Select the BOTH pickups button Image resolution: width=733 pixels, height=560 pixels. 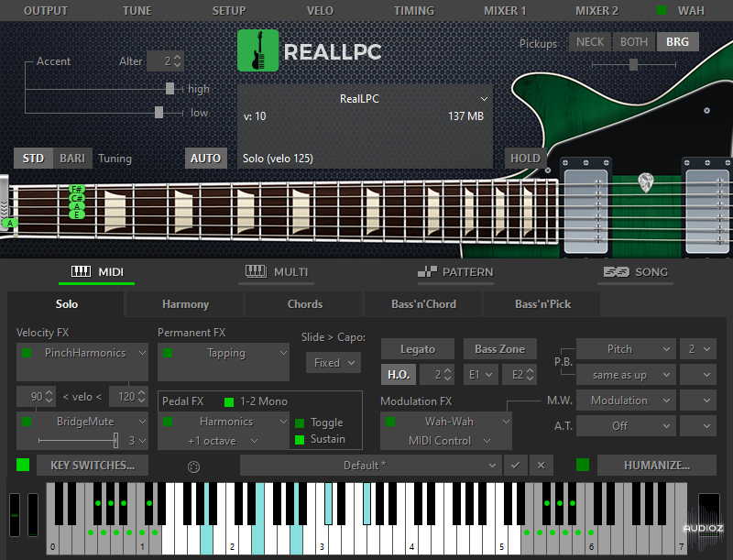pyautogui.click(x=634, y=42)
